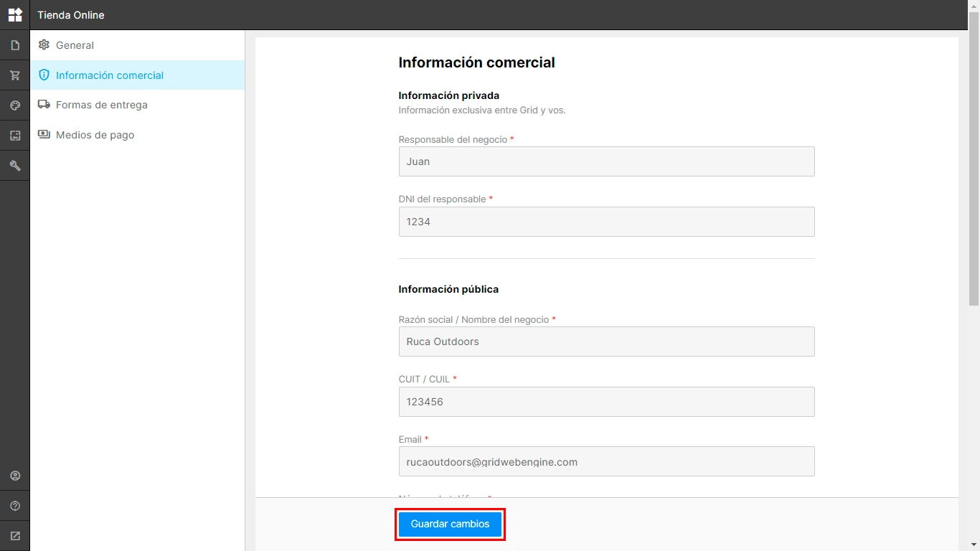Open Medios de pago section
Viewport: 980px width, 551px height.
click(137, 135)
